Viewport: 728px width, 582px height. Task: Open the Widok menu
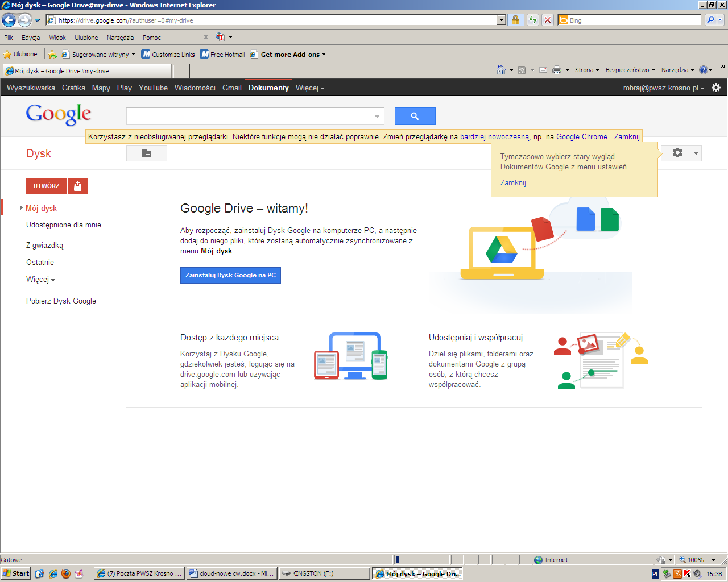(57, 38)
